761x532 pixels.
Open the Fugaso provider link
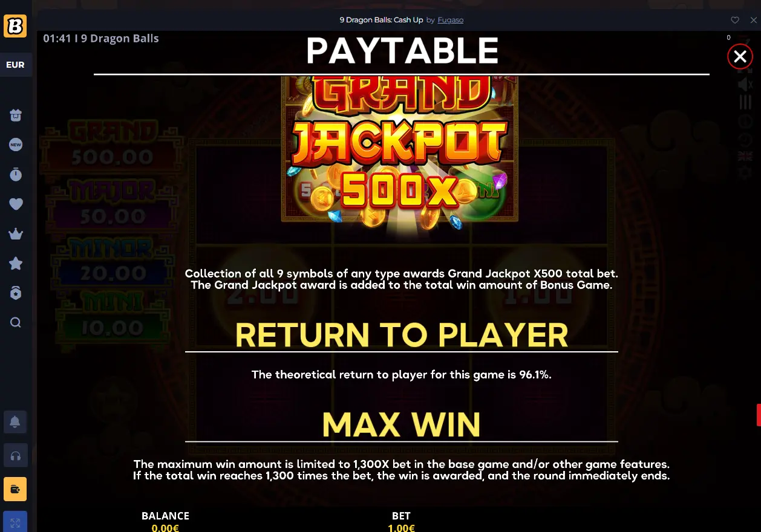tap(451, 20)
